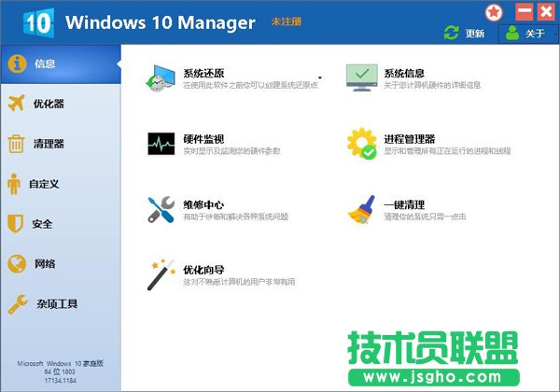Click the 优化器 airplane icon
560x392 pixels.
point(17,104)
